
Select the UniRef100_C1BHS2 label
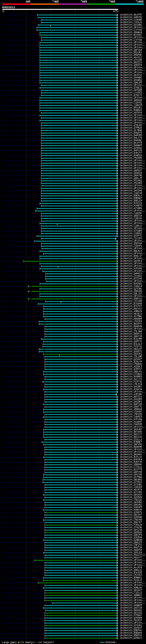pos(131,233)
